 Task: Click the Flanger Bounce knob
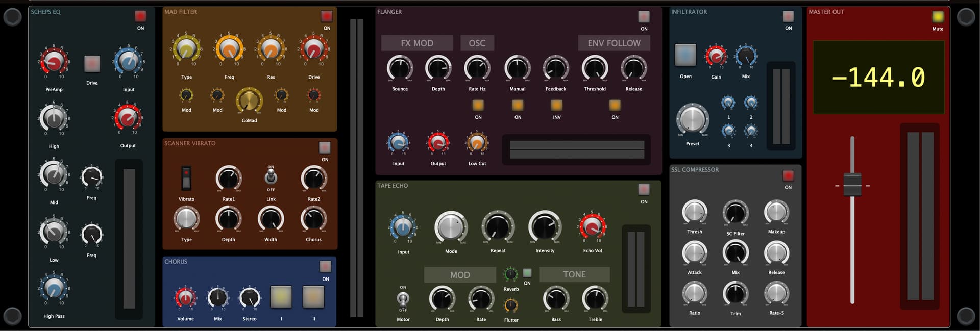point(400,68)
